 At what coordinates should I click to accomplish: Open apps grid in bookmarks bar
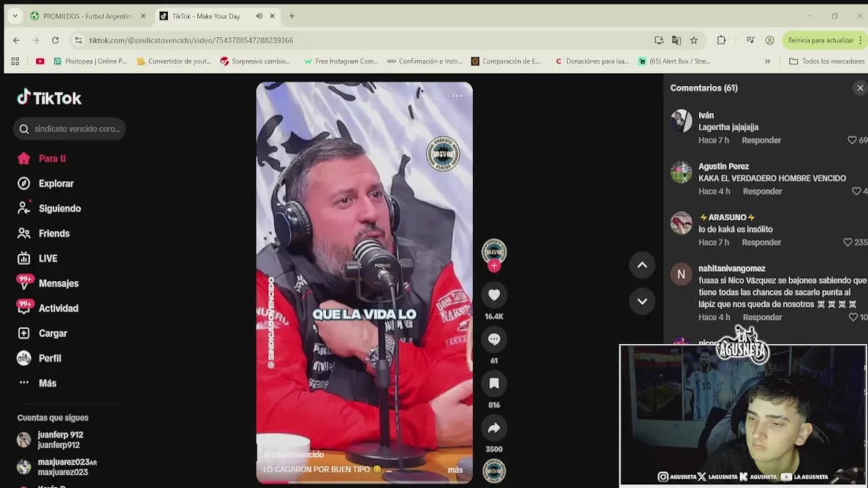click(16, 61)
